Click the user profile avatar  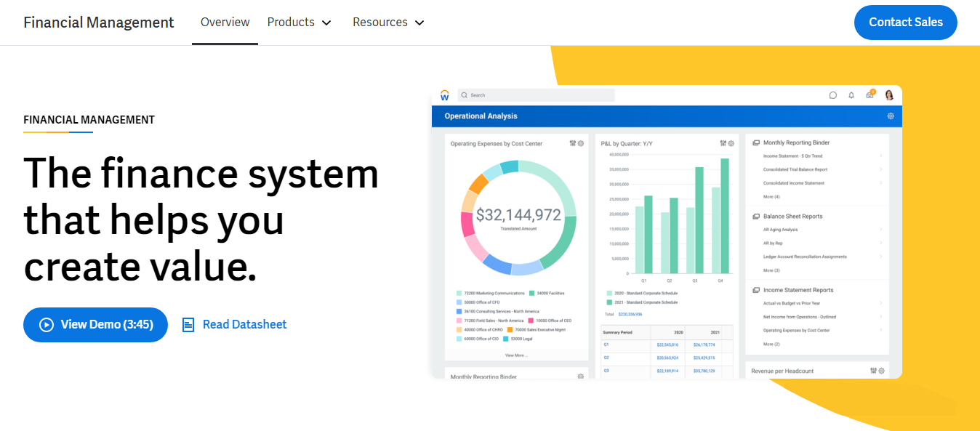888,95
